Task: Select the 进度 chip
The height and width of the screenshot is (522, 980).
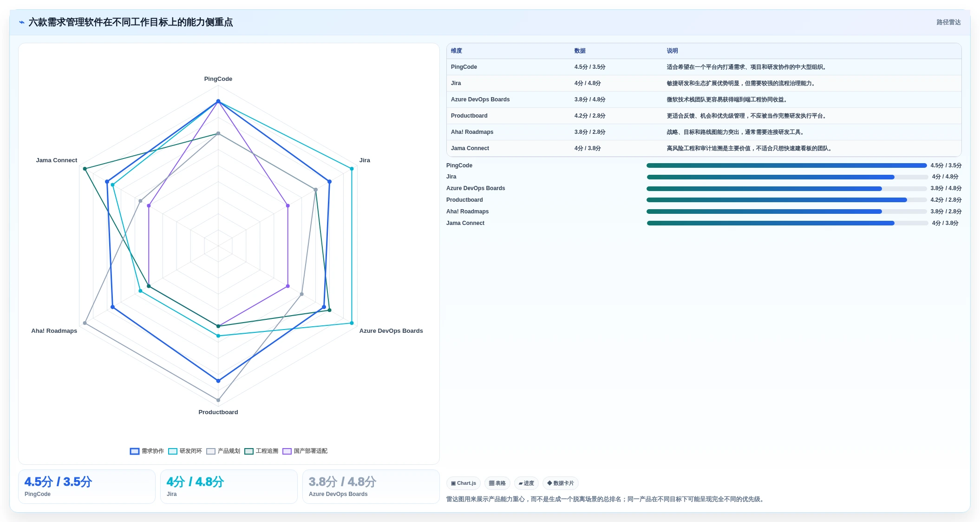Action: tap(526, 483)
